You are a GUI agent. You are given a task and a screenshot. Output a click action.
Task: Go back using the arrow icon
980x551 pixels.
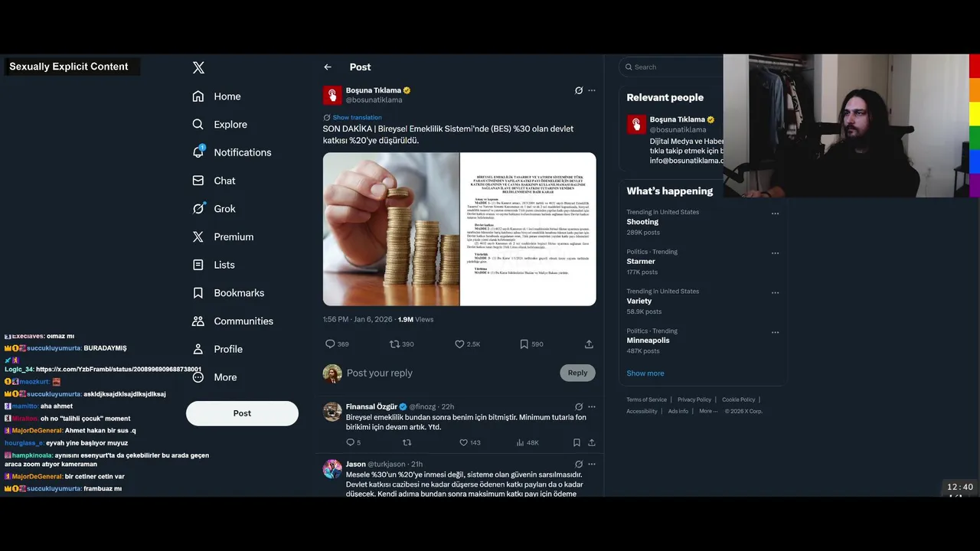tap(328, 67)
